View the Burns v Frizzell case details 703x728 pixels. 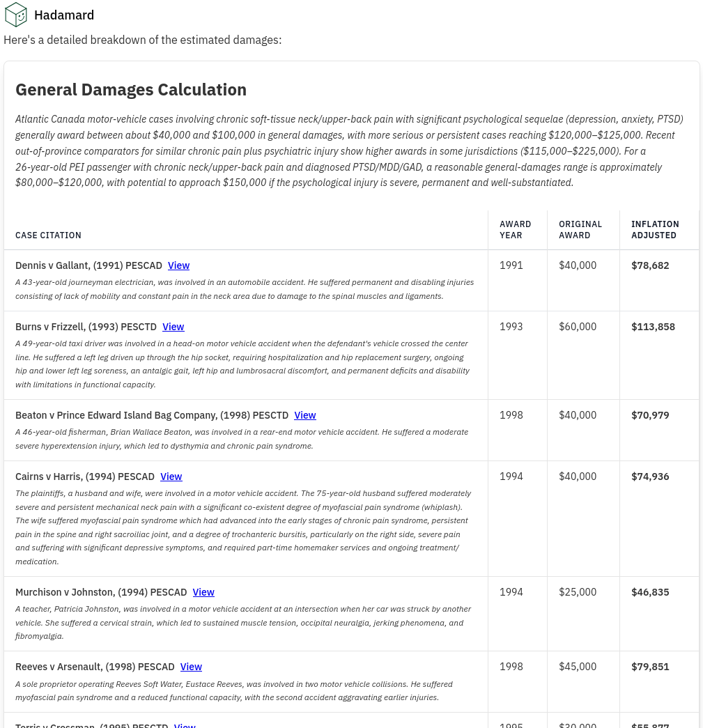pos(173,327)
